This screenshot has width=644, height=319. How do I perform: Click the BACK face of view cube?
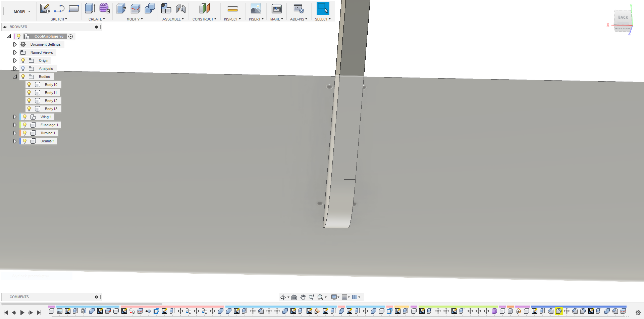click(x=623, y=17)
